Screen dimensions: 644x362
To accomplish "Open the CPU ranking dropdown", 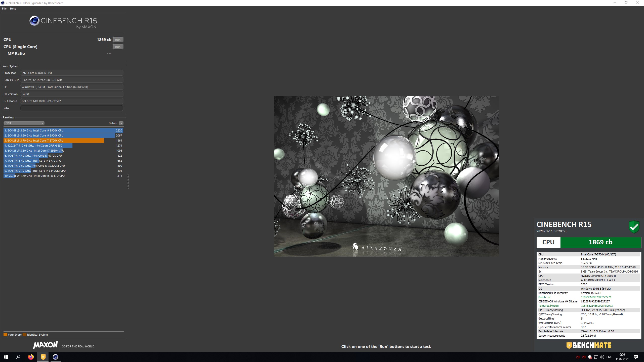I will click(x=24, y=123).
